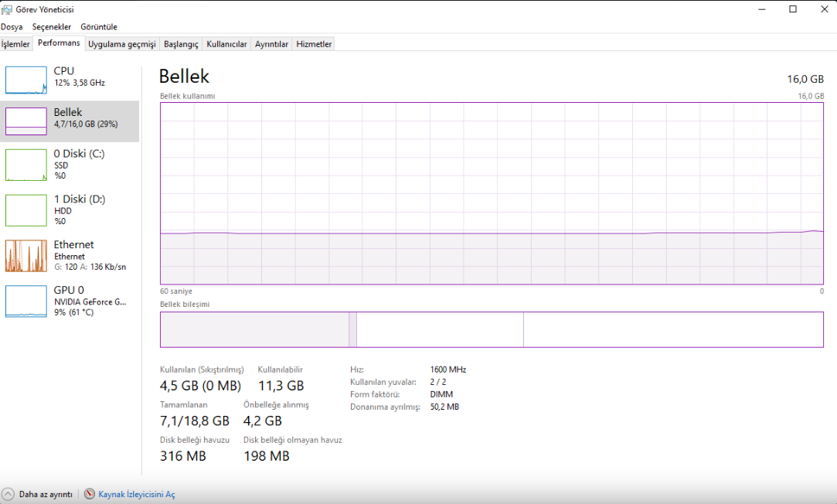Screen dimensions: 837x504
Task: Select the Performans tab
Action: [59, 43]
